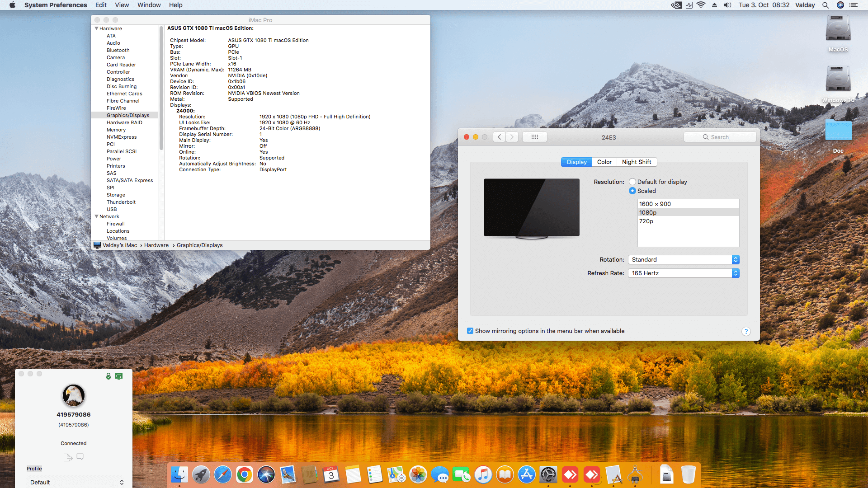Screen dimensions: 868x488
Task: Open Maps app in the Dock
Action: (396, 475)
